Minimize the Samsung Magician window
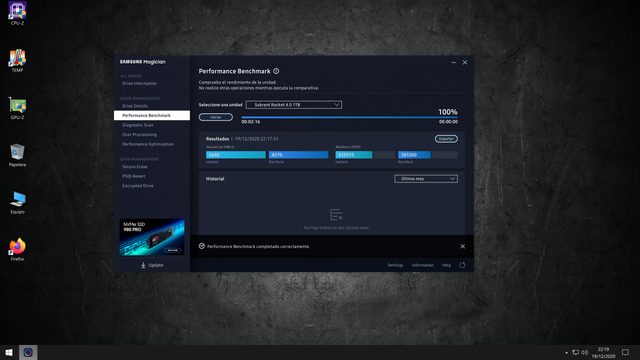The width and height of the screenshot is (640, 360). point(453,62)
